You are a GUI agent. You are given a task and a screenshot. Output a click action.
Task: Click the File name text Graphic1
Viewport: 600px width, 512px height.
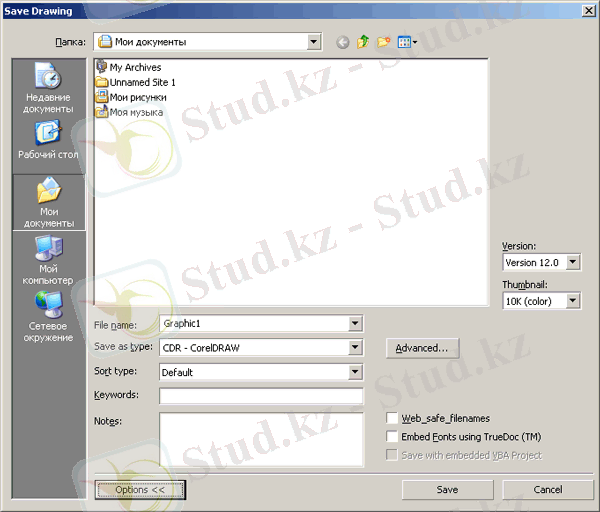tap(182, 324)
